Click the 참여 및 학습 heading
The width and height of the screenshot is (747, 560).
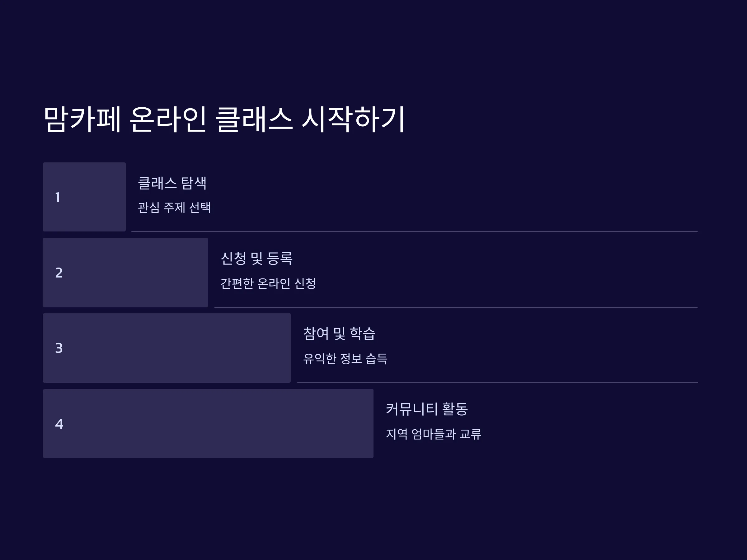[x=339, y=334]
